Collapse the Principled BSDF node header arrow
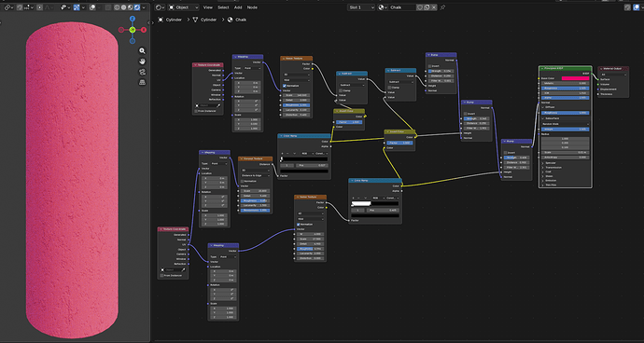Viewport: 644px width, 343px height. click(542, 68)
